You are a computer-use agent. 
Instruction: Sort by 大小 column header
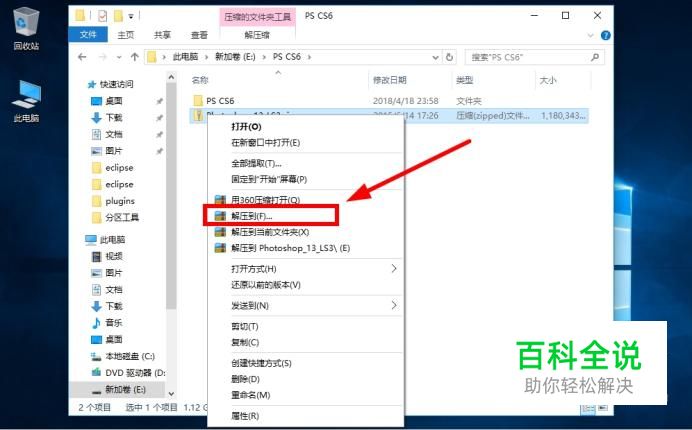coord(548,80)
